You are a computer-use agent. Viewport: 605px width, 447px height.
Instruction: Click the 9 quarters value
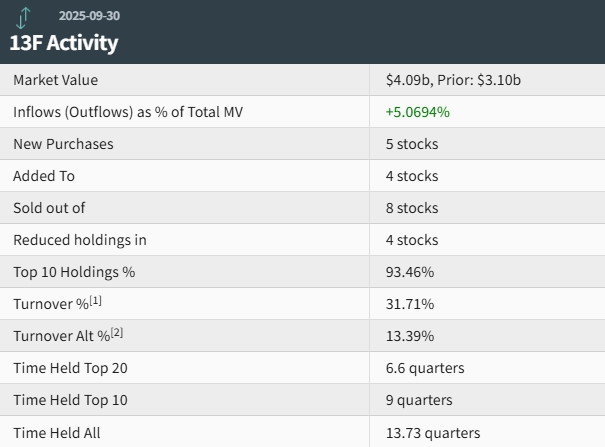tap(418, 400)
